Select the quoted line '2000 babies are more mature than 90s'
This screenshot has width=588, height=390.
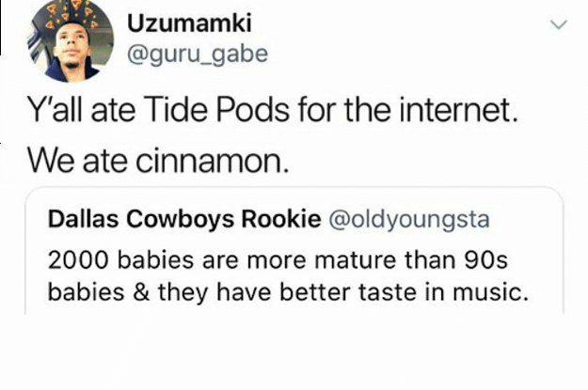point(278,260)
